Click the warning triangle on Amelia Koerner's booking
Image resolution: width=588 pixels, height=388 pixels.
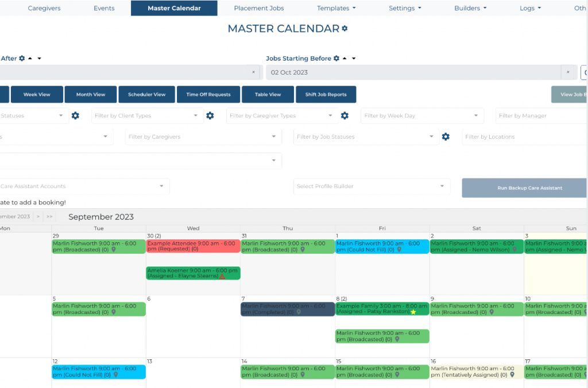pos(222,277)
